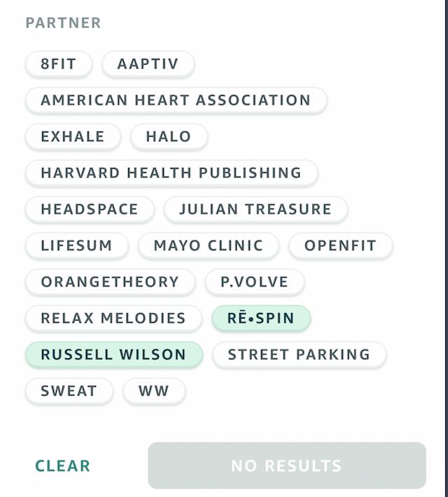
Task: Enable the LIFESUM filter chip
Action: point(76,246)
